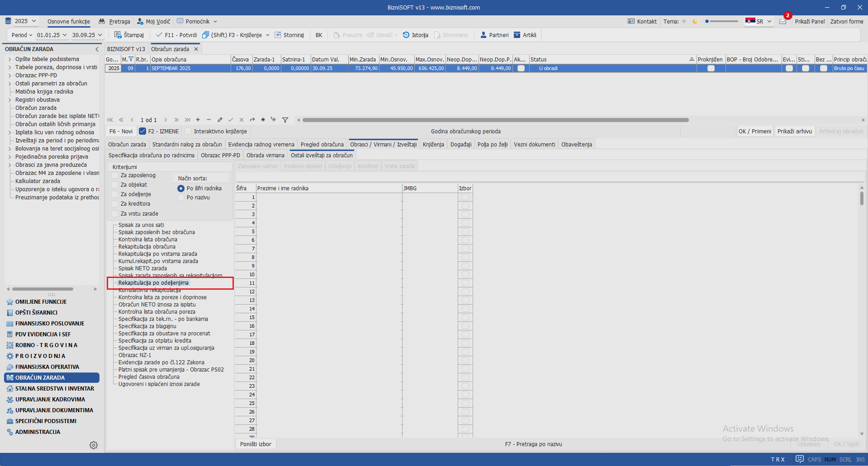
Task: Open the Istorija history icon
Action: 406,35
